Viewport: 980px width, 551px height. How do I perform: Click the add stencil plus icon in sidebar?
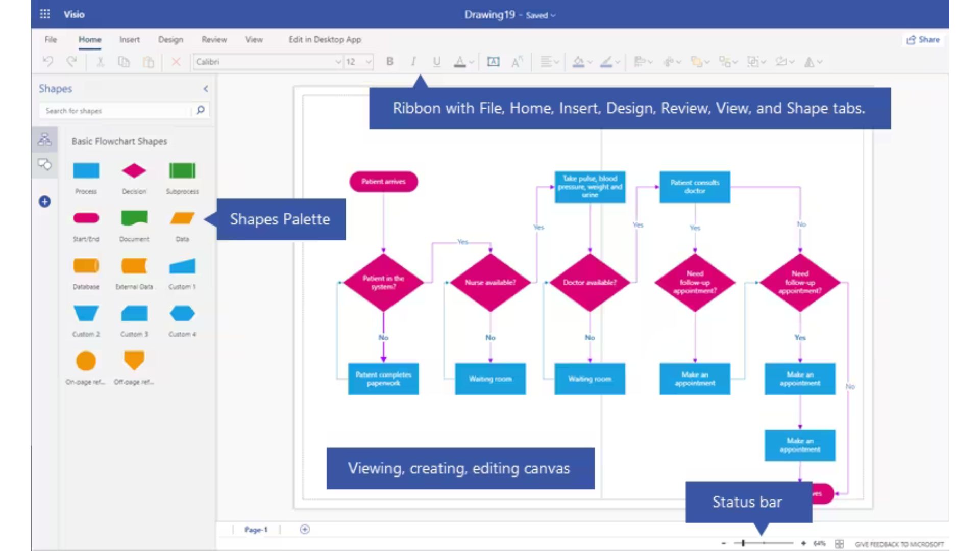(45, 202)
